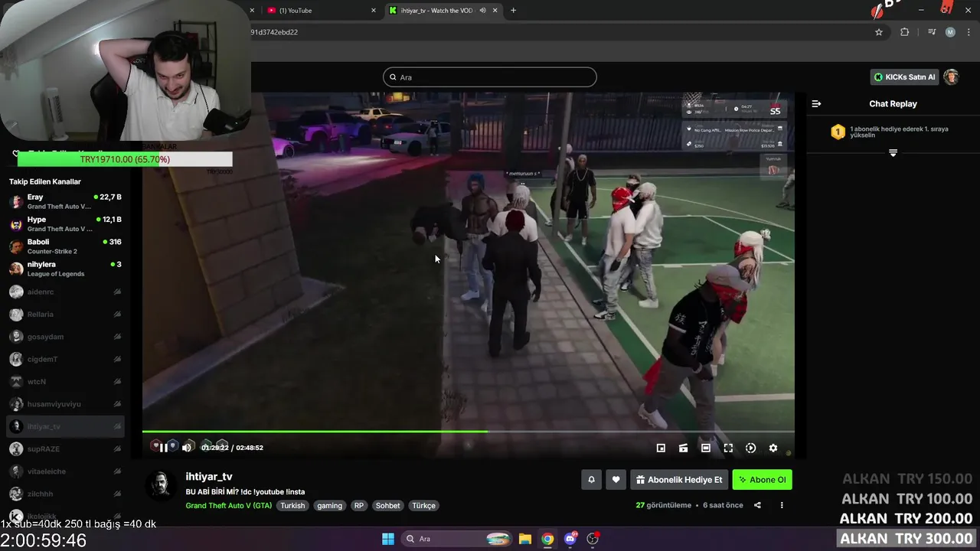This screenshot has width=980, height=551.
Task: Click the green Abone Ol button
Action: coord(762,480)
